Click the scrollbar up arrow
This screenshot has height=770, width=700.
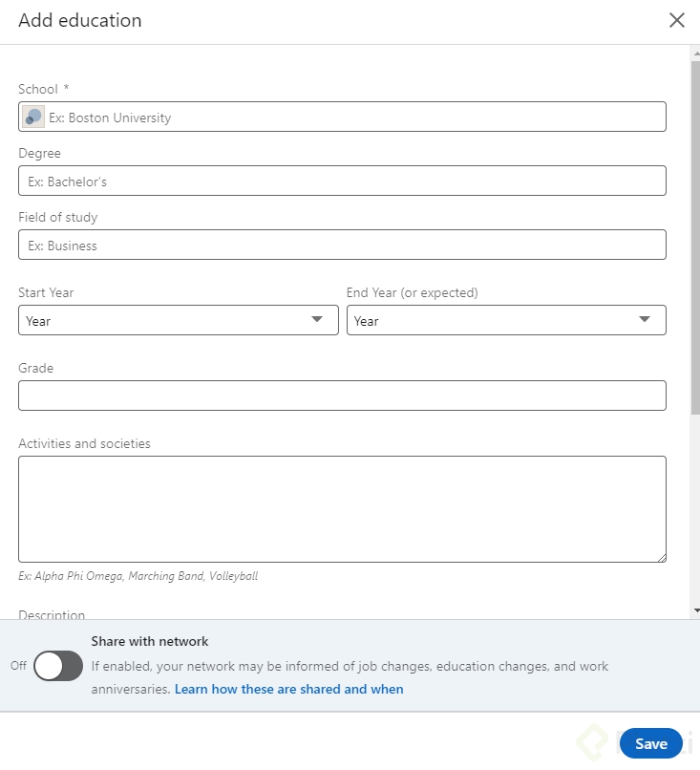click(695, 52)
